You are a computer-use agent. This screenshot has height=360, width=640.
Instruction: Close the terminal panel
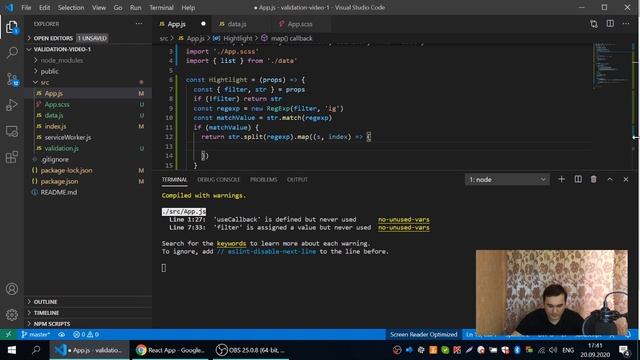pyautogui.click(x=626, y=179)
